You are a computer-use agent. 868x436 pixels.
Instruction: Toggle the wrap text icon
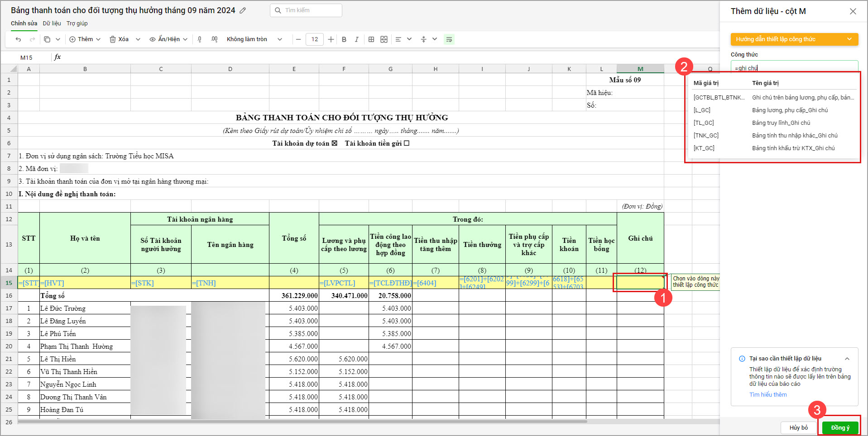449,39
